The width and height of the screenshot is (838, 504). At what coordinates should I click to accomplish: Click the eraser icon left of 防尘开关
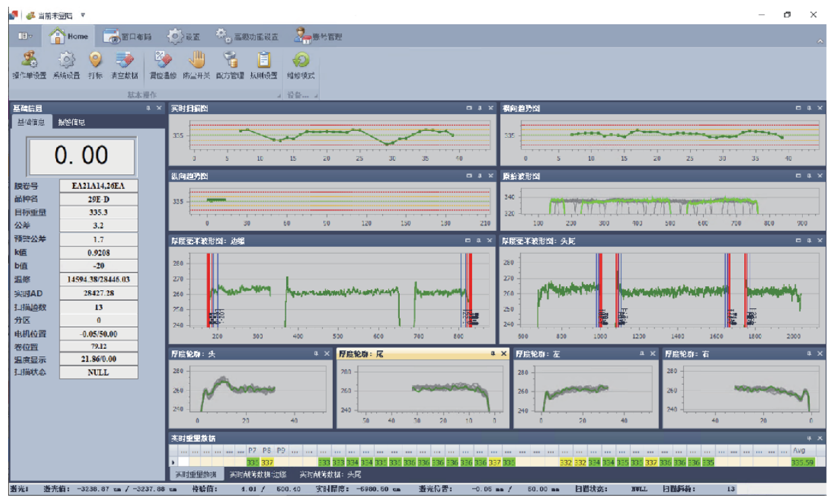163,61
